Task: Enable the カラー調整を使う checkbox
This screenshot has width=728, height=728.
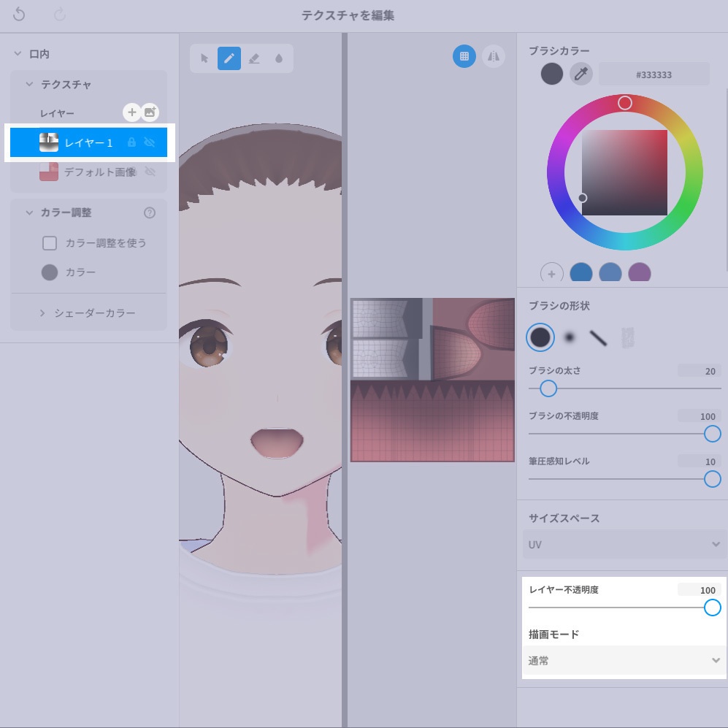Action: (x=50, y=243)
